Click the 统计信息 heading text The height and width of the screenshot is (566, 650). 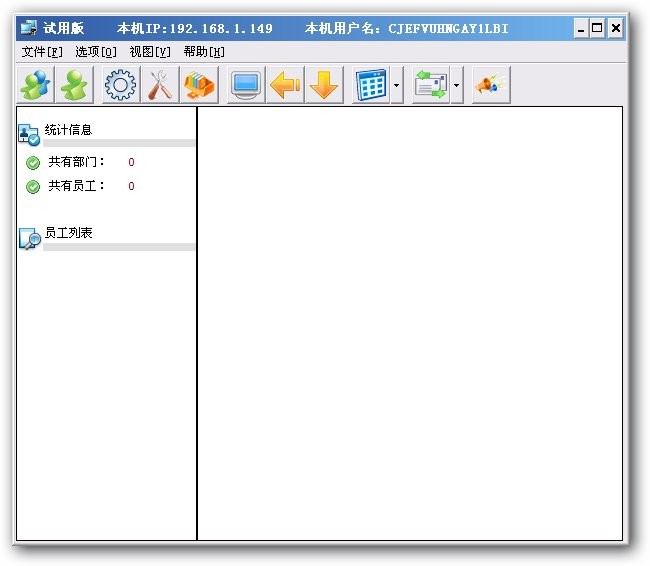pos(68,130)
